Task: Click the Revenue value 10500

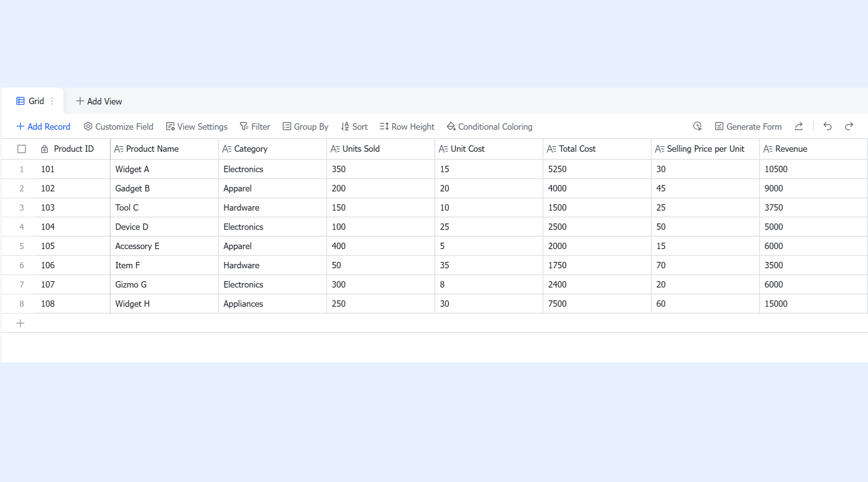Action: 813,169
